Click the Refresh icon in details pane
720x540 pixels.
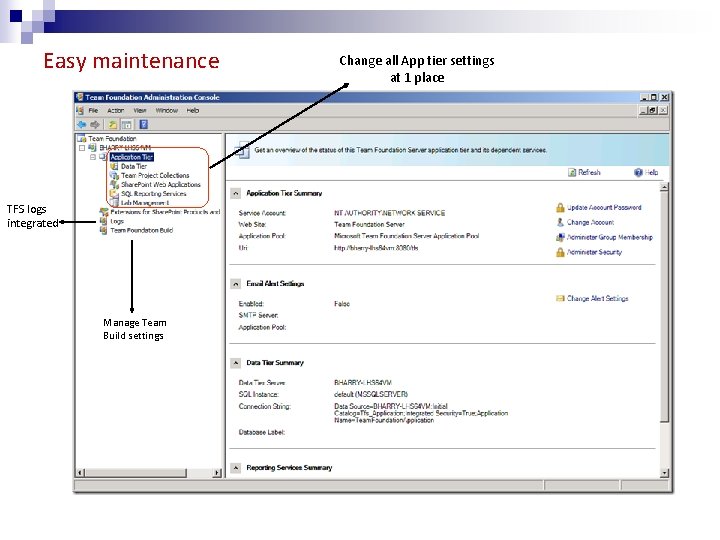[572, 173]
